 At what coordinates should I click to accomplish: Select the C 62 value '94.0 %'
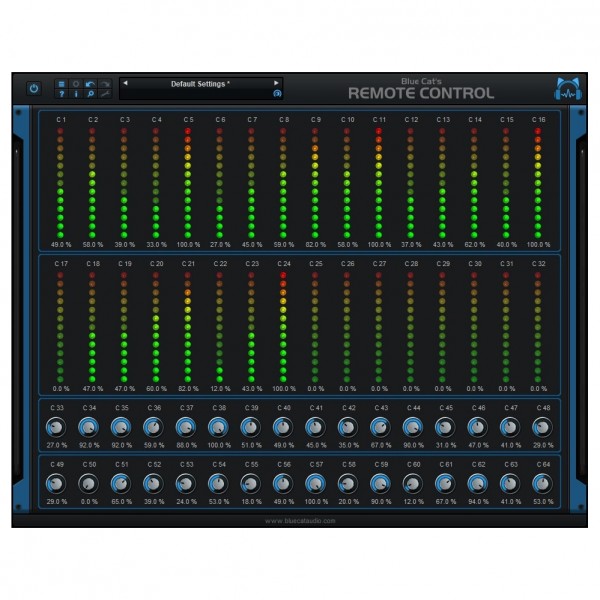click(x=478, y=502)
